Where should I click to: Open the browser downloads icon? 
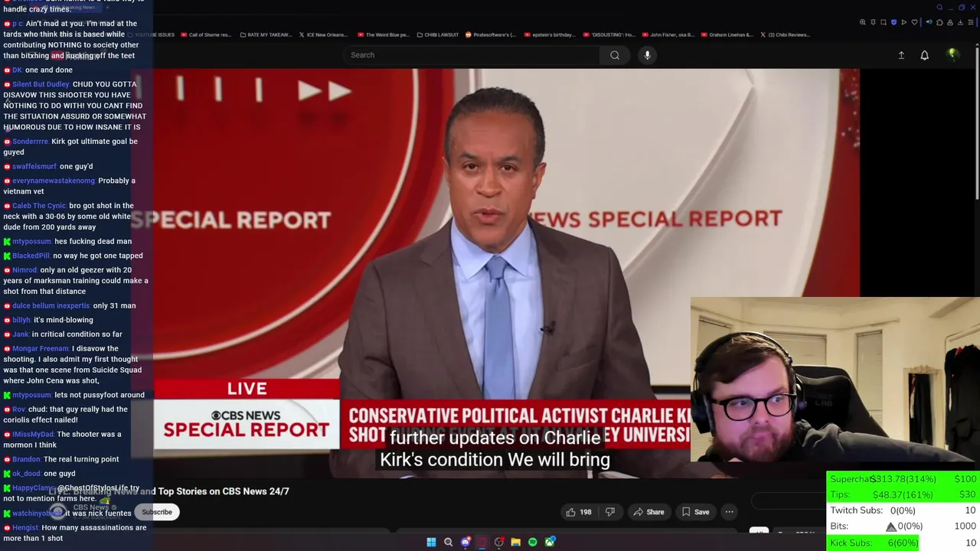[x=960, y=22]
